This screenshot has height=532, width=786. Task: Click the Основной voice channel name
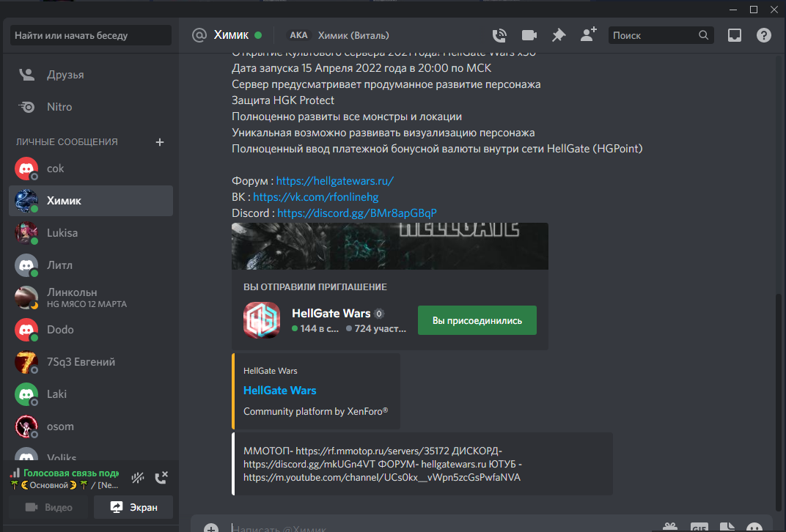click(x=65, y=485)
